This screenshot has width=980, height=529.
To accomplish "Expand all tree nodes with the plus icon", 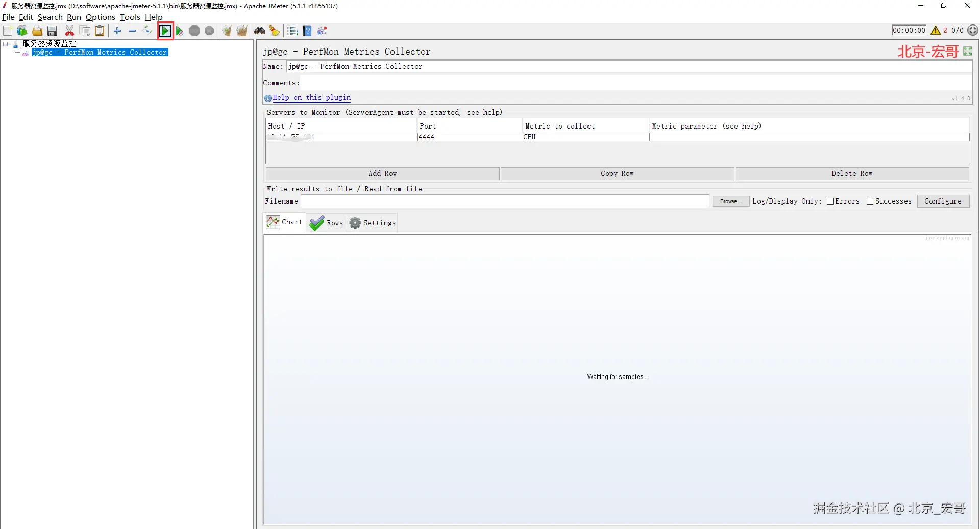I will [117, 31].
